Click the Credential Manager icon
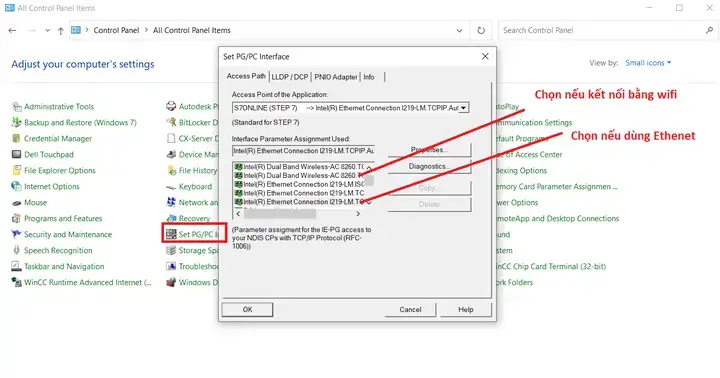 (17, 138)
